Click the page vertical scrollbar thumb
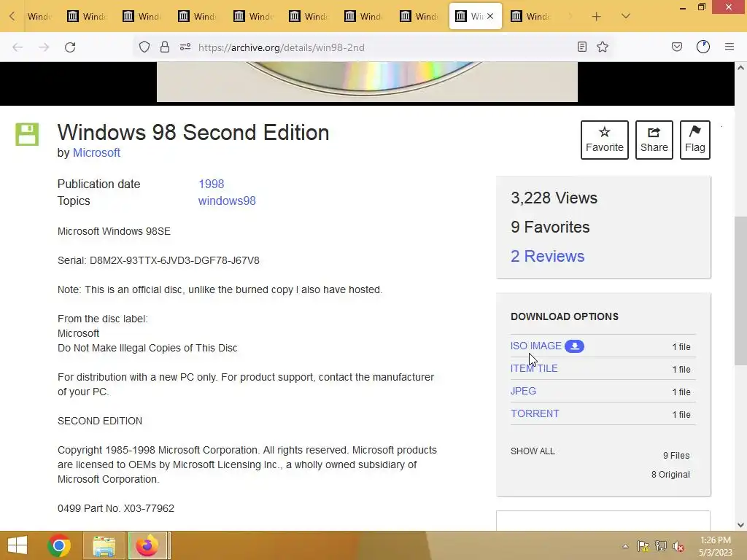747x560 pixels. point(740,290)
